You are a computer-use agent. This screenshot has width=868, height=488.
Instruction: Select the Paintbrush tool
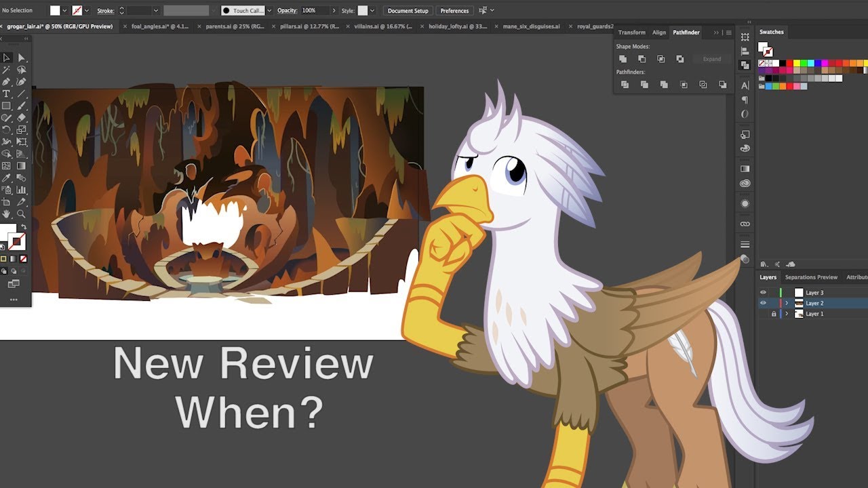(22, 106)
